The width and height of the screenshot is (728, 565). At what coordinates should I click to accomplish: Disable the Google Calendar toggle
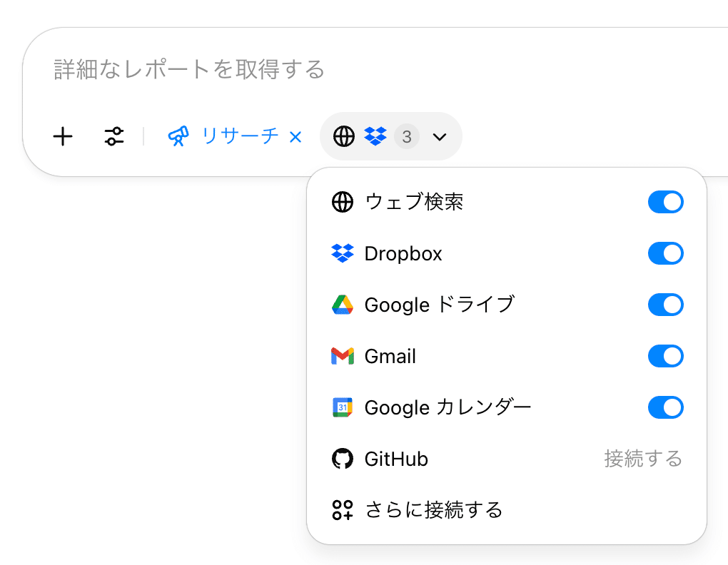click(x=665, y=407)
